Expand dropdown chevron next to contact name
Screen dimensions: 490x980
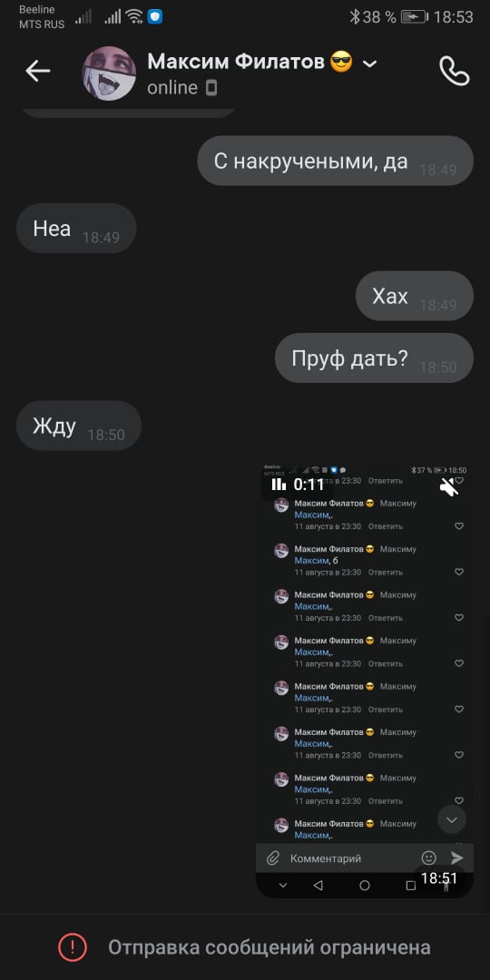[370, 64]
